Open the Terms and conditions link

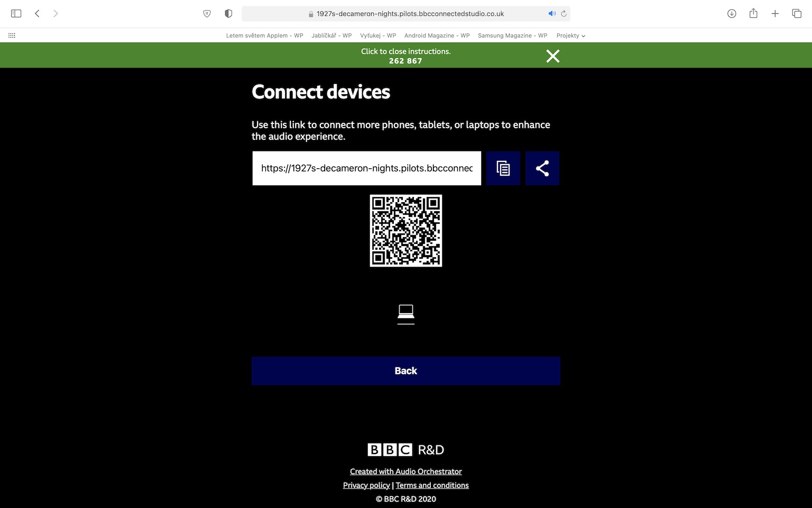tap(432, 485)
